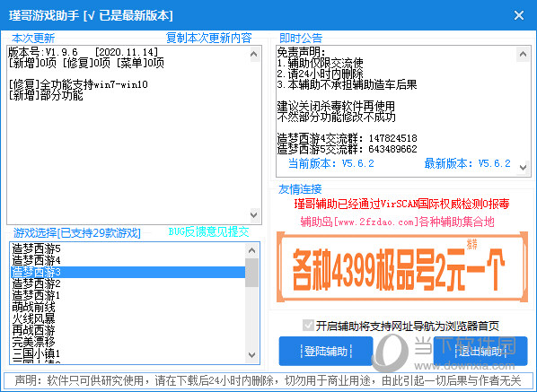Click the [新增]部分功能 line
This screenshot has width=537, height=392.
[x=46, y=95]
